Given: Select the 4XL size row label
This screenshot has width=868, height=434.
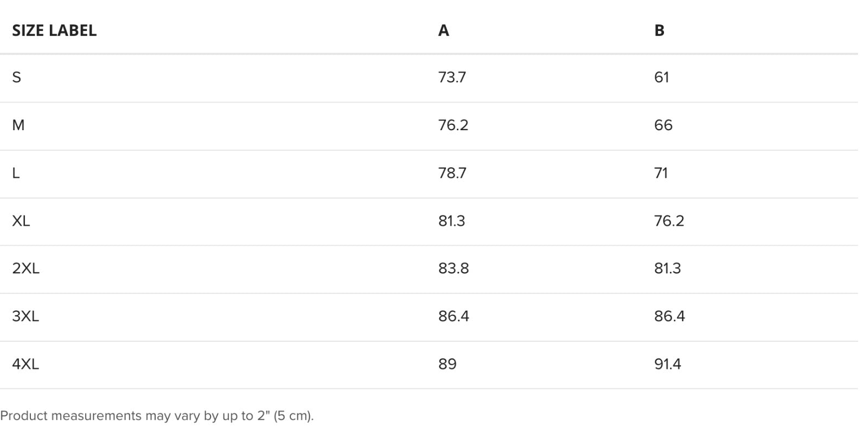Looking at the screenshot, I should click(25, 364).
